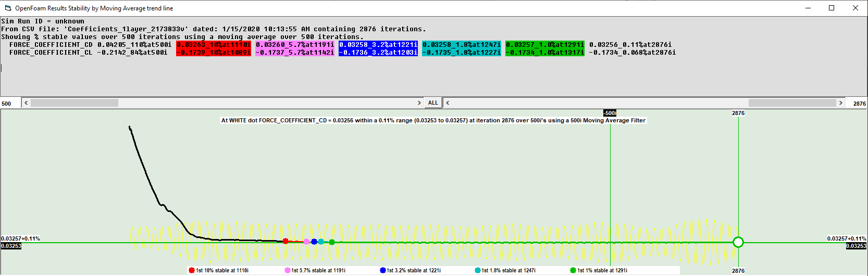This screenshot has width=868, height=276.
Task: Click CD final value 0.03256_0.11%at2876i
Action: pyautogui.click(x=630, y=45)
